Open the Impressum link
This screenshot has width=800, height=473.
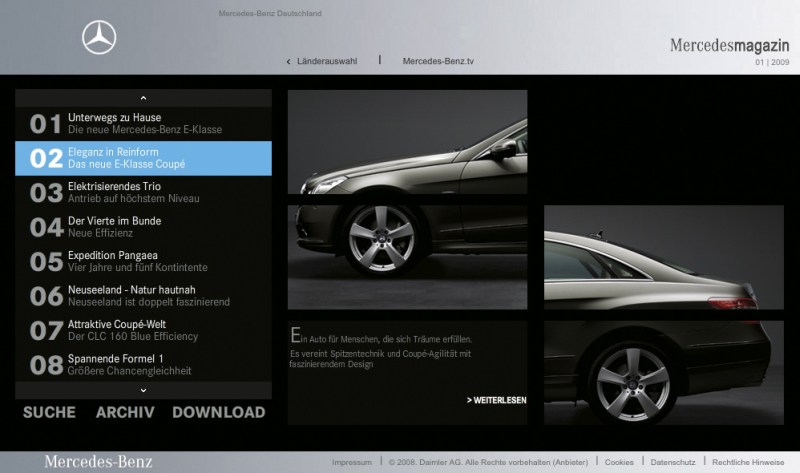coord(352,462)
